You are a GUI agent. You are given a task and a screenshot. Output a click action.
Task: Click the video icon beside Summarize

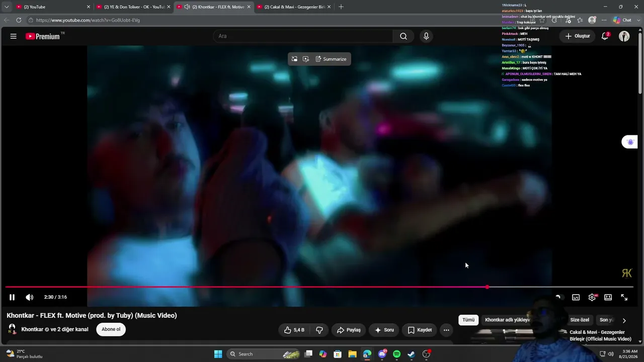[x=306, y=59]
